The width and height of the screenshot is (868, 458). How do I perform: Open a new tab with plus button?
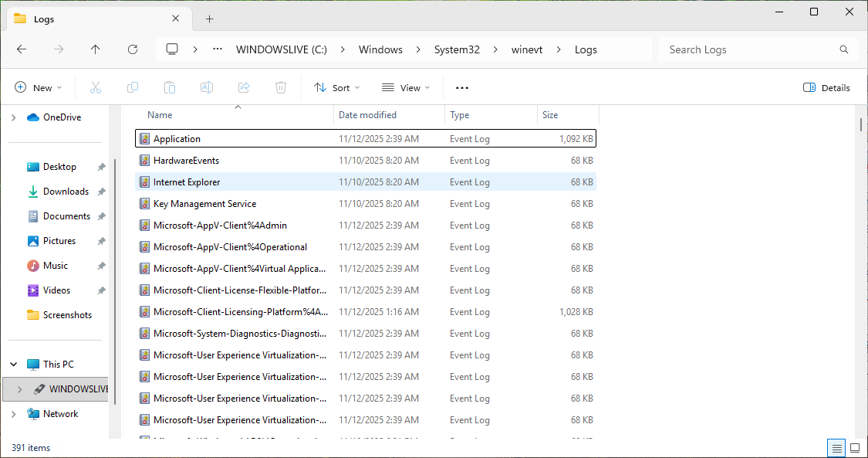pos(209,19)
